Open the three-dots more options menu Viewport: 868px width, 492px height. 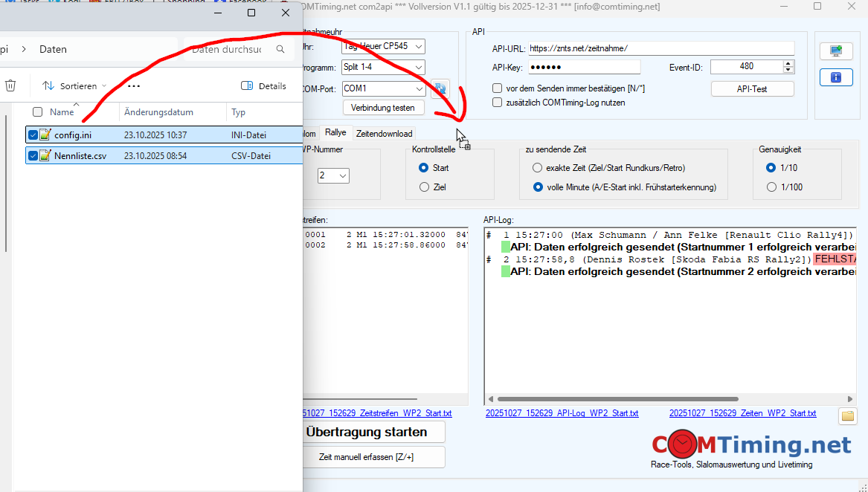134,86
